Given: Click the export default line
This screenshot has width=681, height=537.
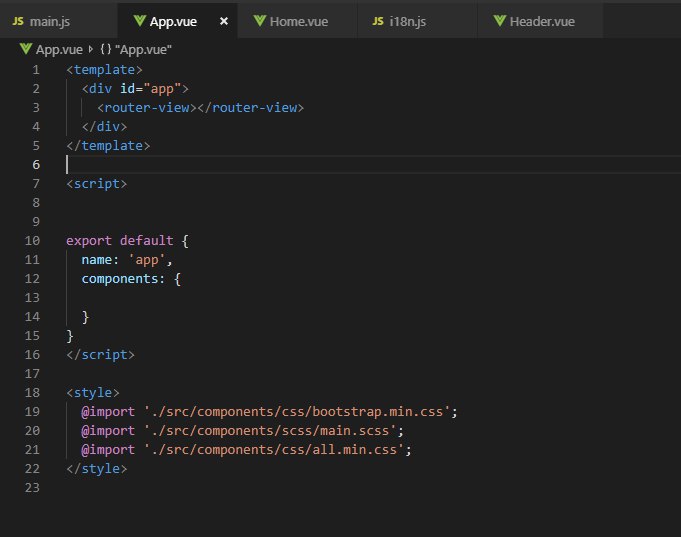Looking at the screenshot, I should coord(127,241).
